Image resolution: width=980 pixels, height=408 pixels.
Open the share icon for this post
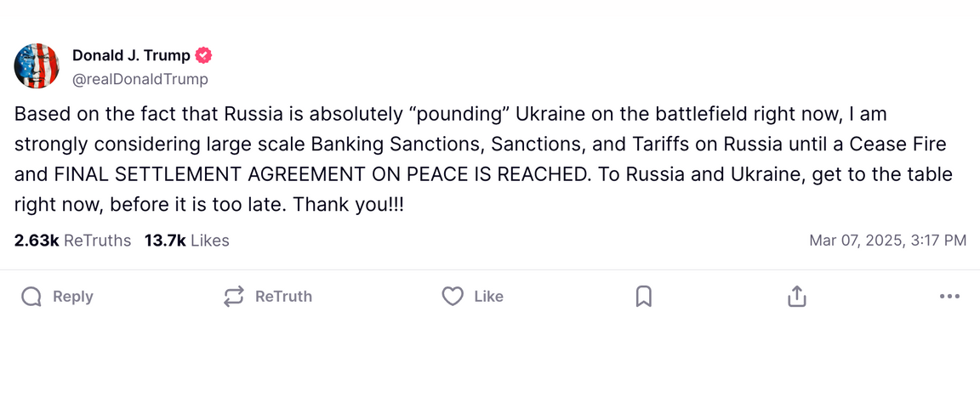click(796, 297)
